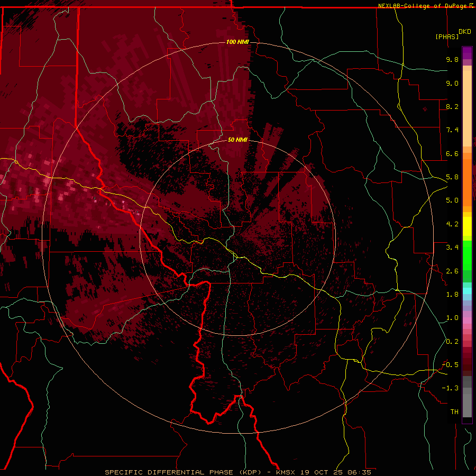
Task: Click the 50 NMI range ring label
Action: tap(237, 140)
